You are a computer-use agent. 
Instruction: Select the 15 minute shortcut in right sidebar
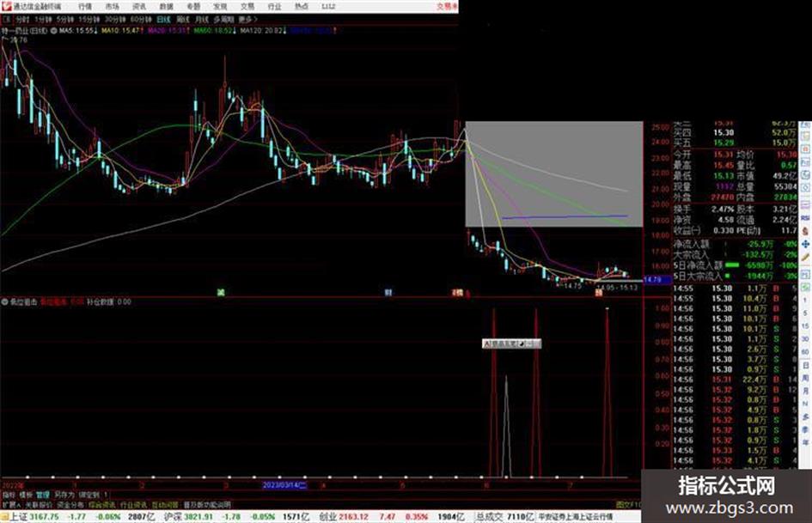tap(805, 326)
